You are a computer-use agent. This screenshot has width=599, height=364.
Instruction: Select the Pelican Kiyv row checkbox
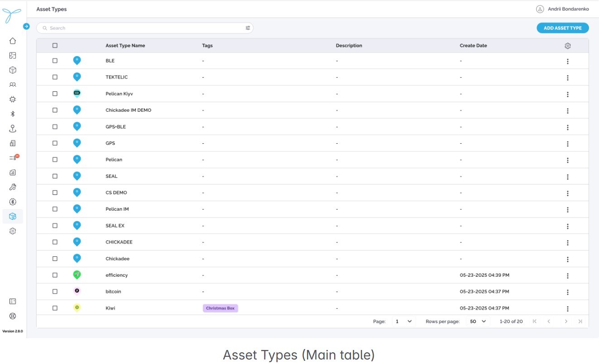55,94
